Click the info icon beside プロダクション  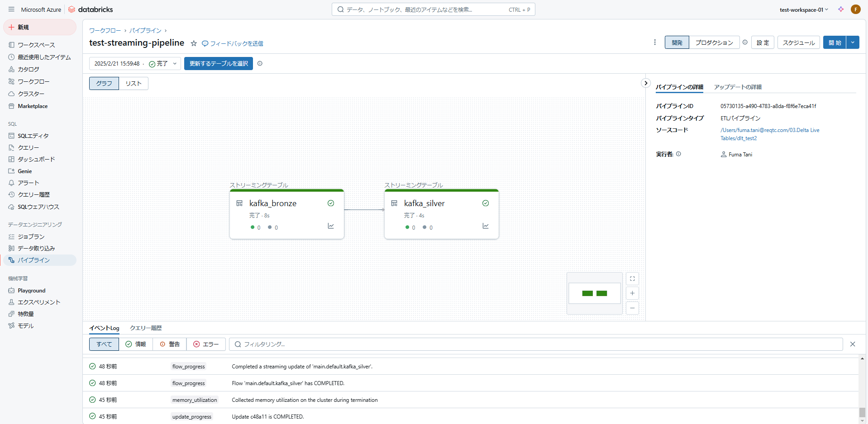(745, 42)
